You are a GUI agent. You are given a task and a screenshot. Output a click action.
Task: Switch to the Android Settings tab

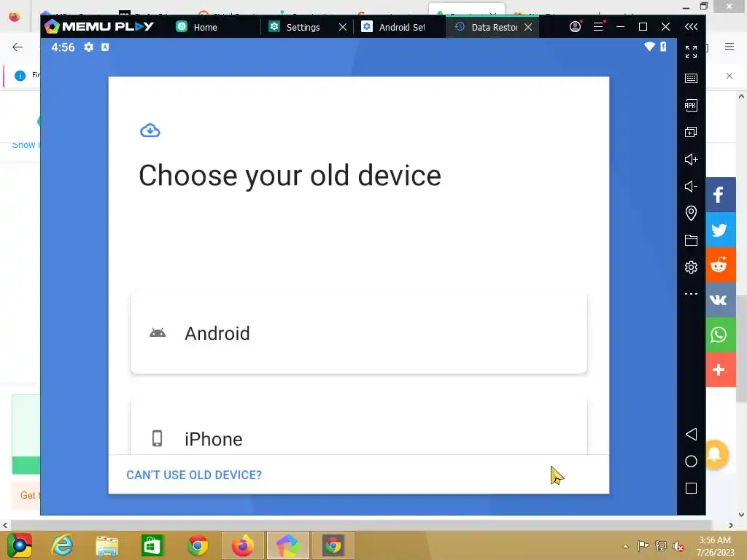(393, 27)
